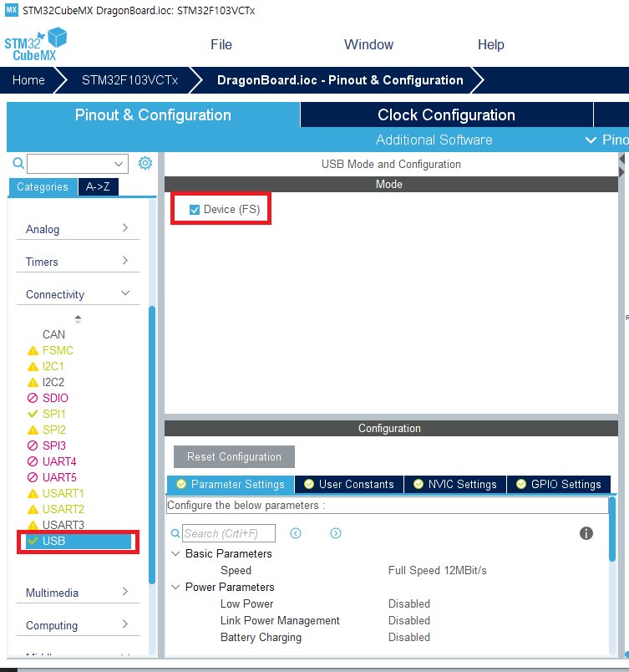Click the disabled icon next to SPI3

(33, 445)
